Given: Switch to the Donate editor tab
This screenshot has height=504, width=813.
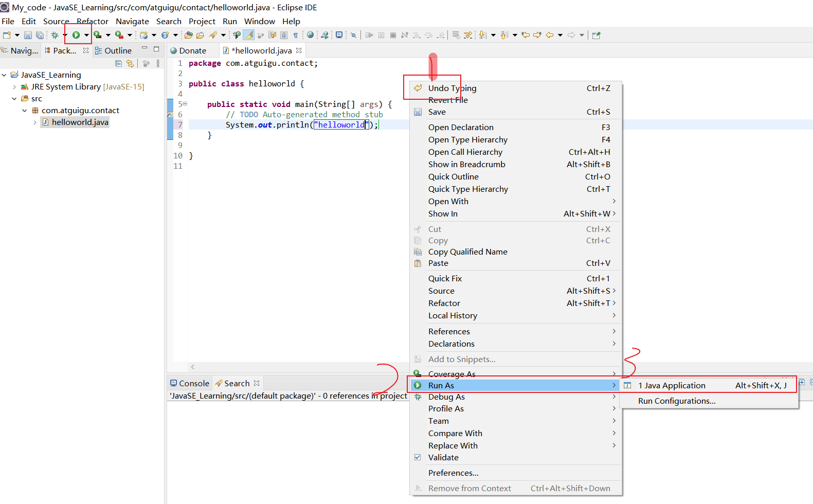Looking at the screenshot, I should (x=188, y=50).
